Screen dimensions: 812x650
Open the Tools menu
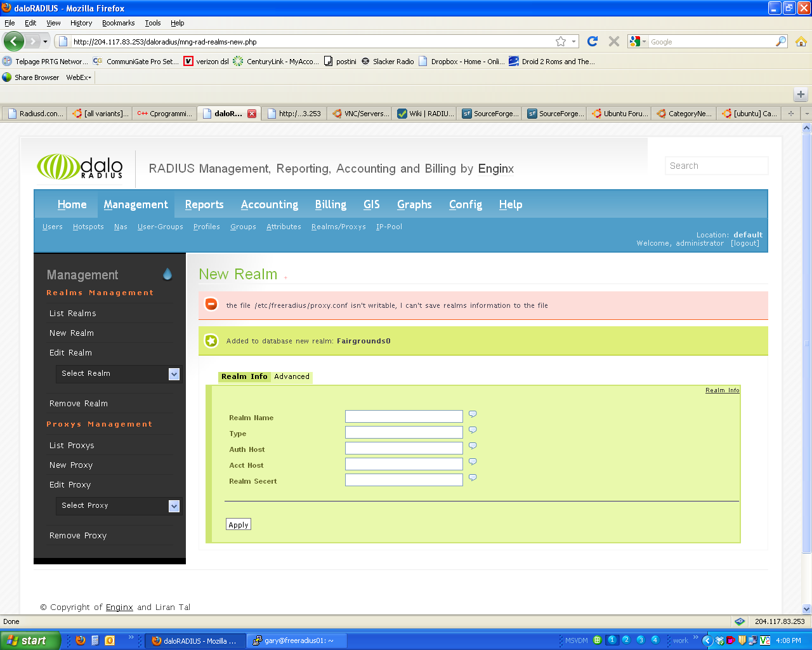point(153,23)
